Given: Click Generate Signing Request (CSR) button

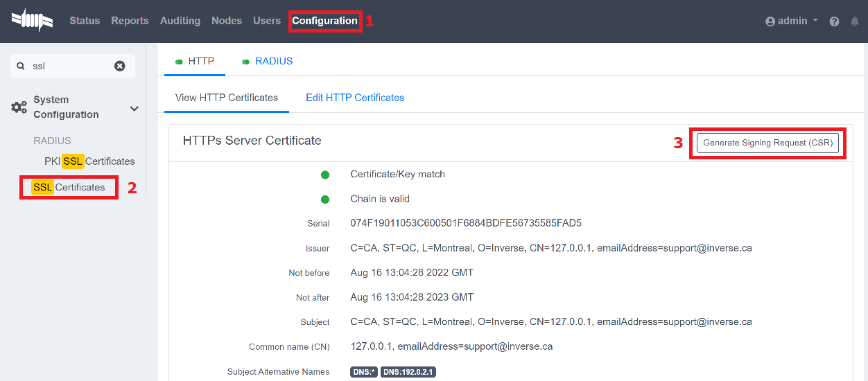Looking at the screenshot, I should point(767,143).
